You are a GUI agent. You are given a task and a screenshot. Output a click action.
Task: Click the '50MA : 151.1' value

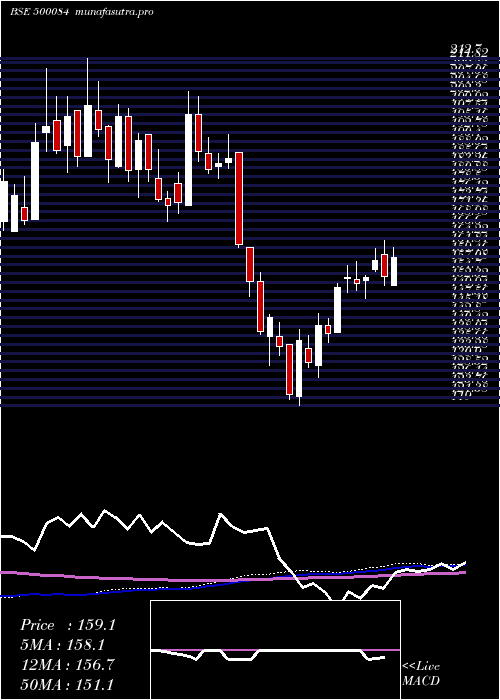[67, 684]
